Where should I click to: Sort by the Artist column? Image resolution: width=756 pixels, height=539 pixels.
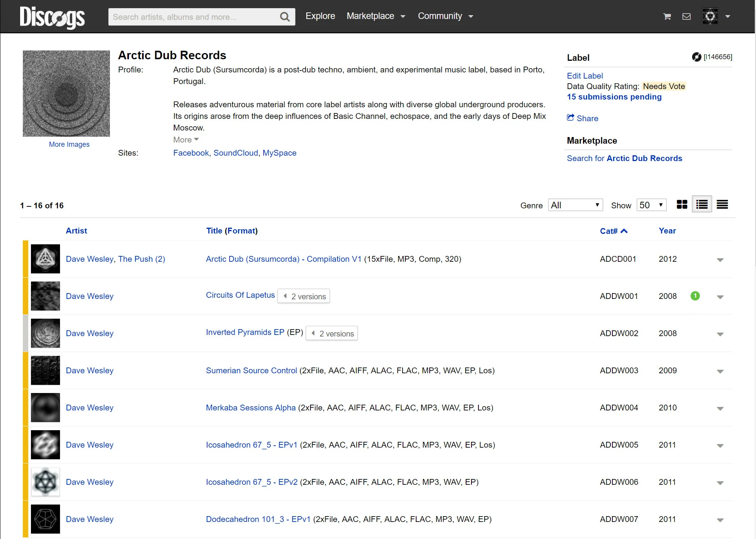point(76,231)
